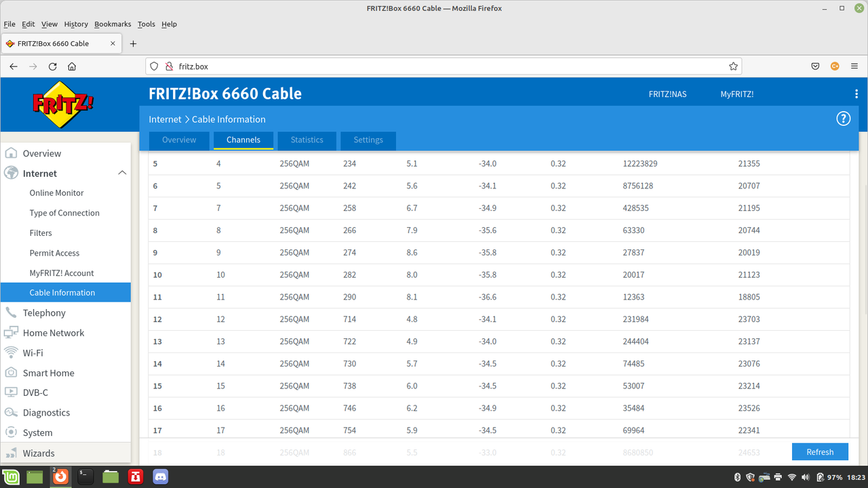The width and height of the screenshot is (868, 488).
Task: Click the clock showing 18:23
Action: click(x=856, y=477)
